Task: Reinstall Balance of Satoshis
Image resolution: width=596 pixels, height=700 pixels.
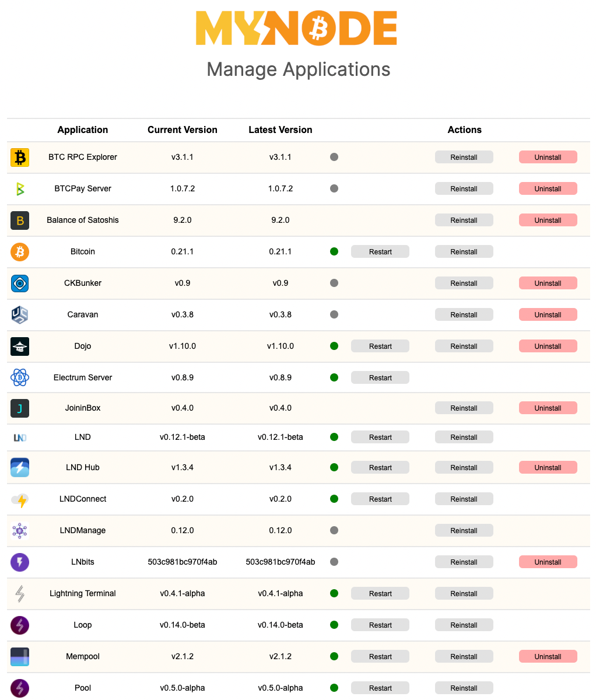Action: [464, 220]
